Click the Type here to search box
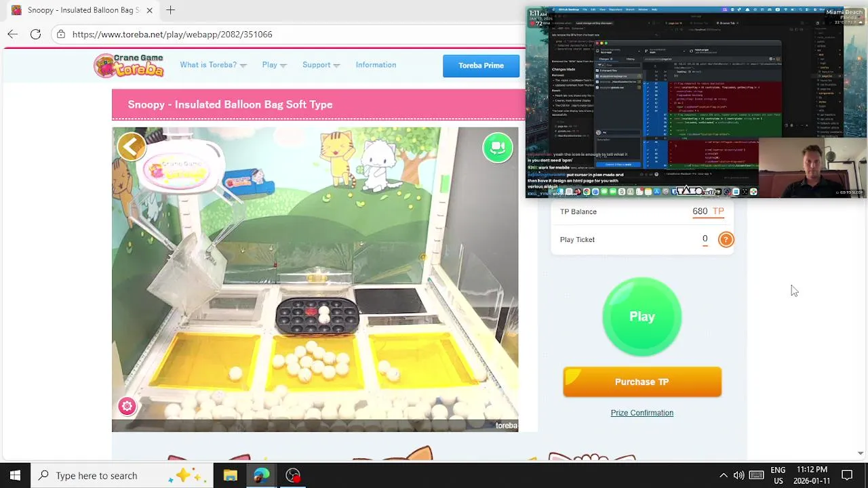 [122, 475]
